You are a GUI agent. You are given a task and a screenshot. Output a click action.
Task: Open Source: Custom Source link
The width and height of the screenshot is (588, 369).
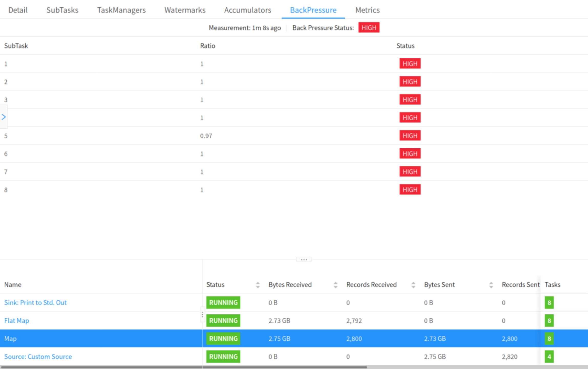(38, 356)
